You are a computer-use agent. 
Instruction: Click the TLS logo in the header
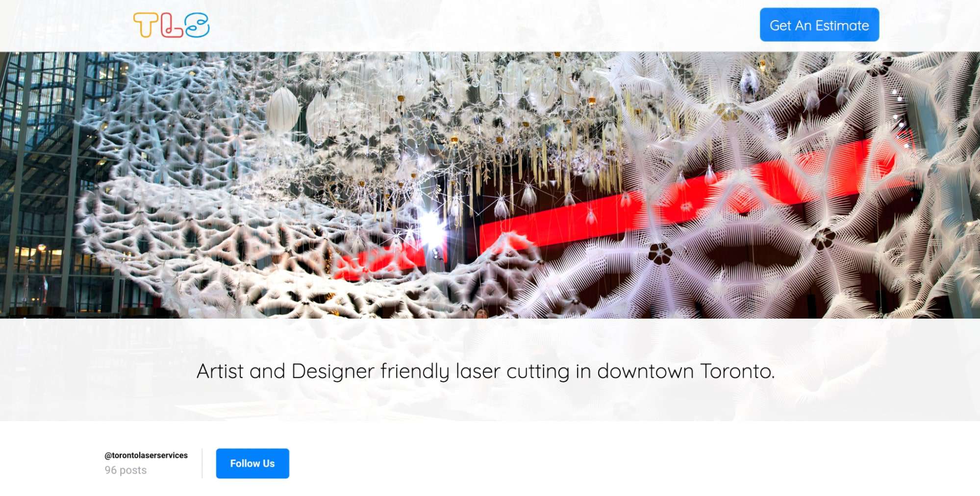(171, 25)
